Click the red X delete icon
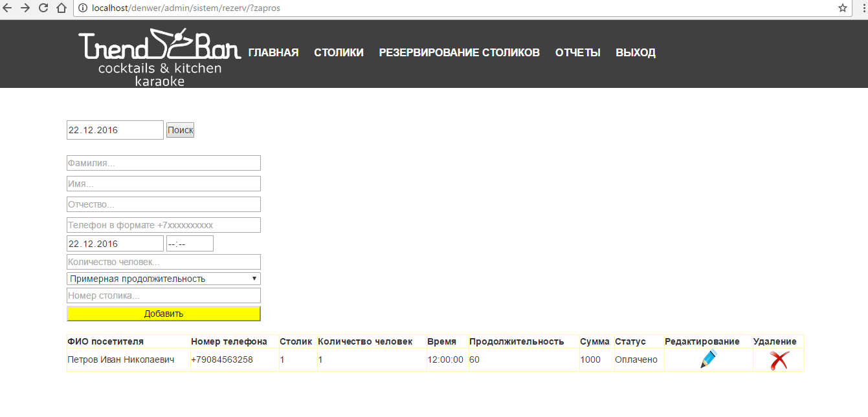 coord(779,360)
